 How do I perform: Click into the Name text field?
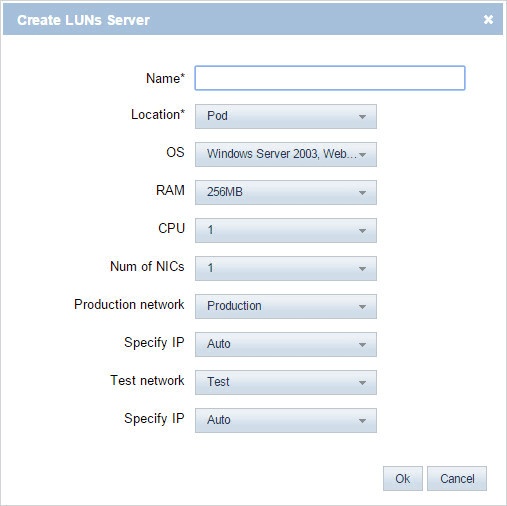(x=330, y=78)
